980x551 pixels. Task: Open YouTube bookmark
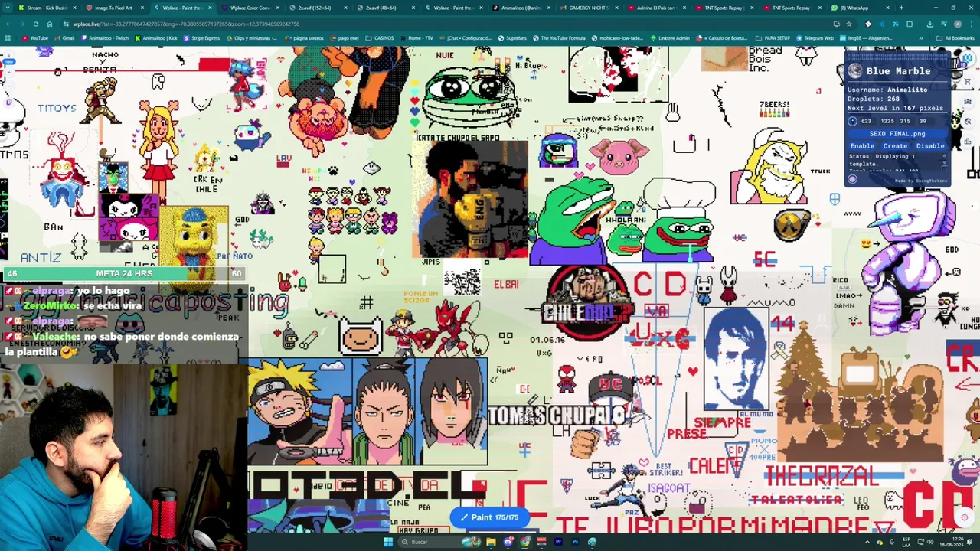(x=35, y=37)
